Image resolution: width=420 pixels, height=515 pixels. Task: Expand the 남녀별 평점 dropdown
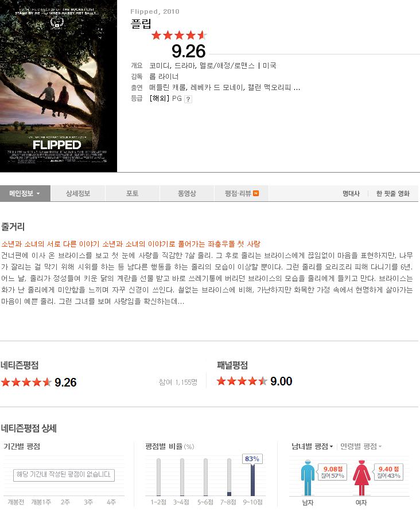(x=312, y=446)
